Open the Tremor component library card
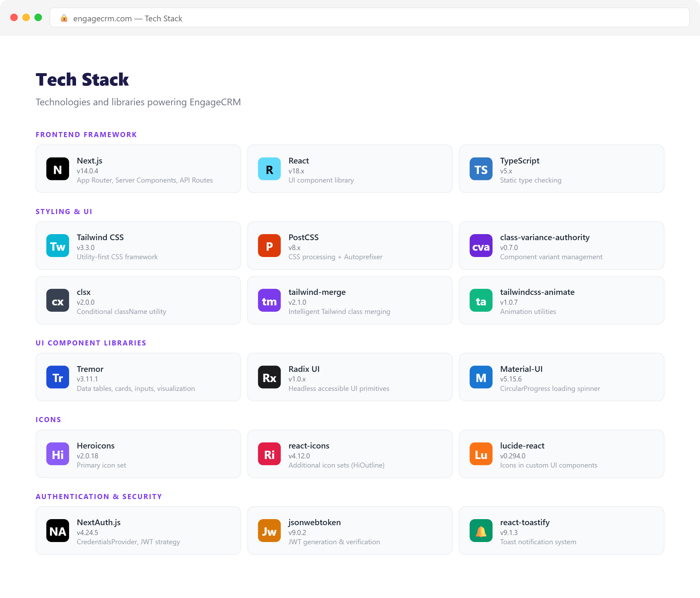Viewport: 700px width, 598px height. (x=138, y=377)
